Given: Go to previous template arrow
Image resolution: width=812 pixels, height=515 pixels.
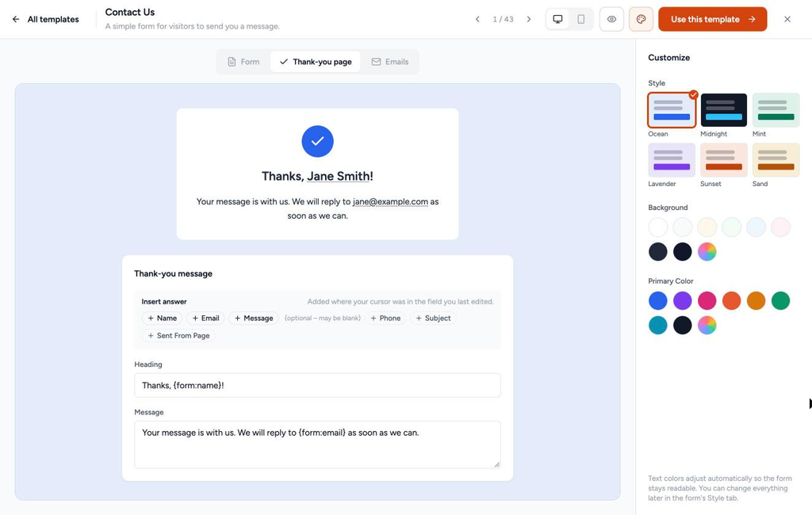Looking at the screenshot, I should (x=477, y=19).
